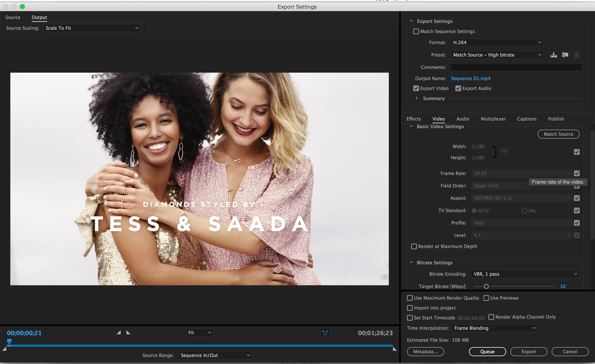This screenshot has height=364, width=595.
Task: Open the Source Scaling dropdown
Action: (92, 28)
